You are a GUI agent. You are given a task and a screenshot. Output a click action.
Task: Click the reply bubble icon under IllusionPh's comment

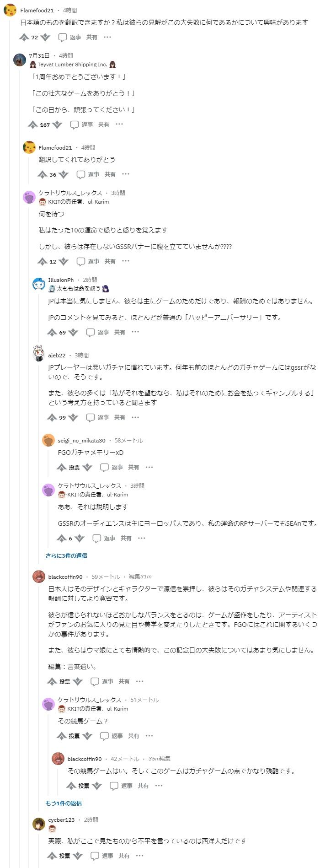(91, 333)
